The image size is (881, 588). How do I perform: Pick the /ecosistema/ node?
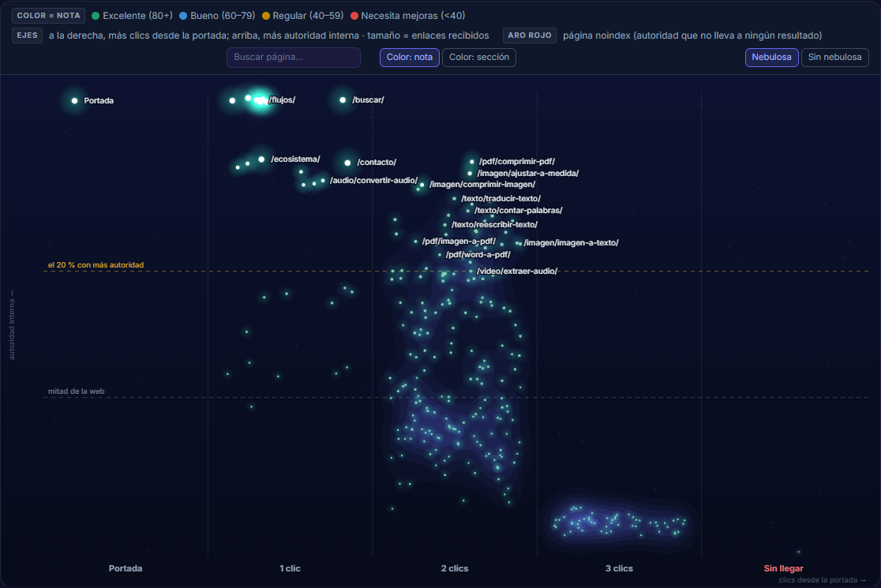pyautogui.click(x=261, y=159)
